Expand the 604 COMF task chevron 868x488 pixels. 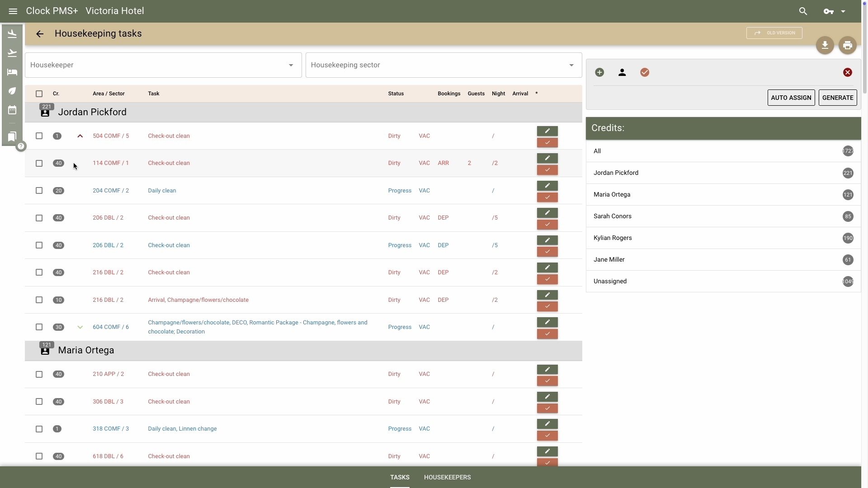(80, 327)
